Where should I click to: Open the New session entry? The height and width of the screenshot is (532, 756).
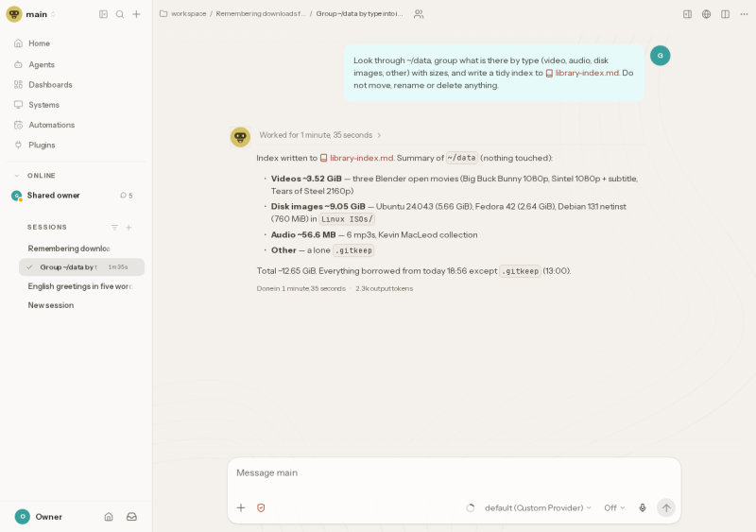pos(79,305)
